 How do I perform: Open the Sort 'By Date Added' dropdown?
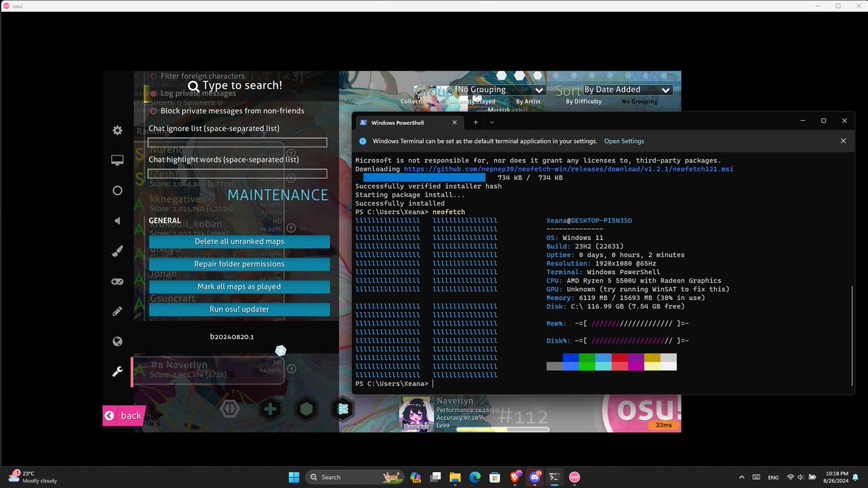[x=627, y=90]
